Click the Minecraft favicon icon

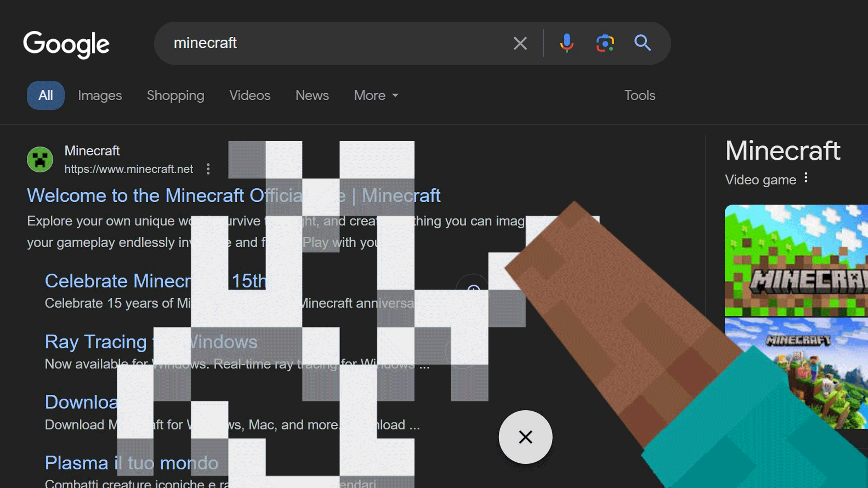(40, 159)
